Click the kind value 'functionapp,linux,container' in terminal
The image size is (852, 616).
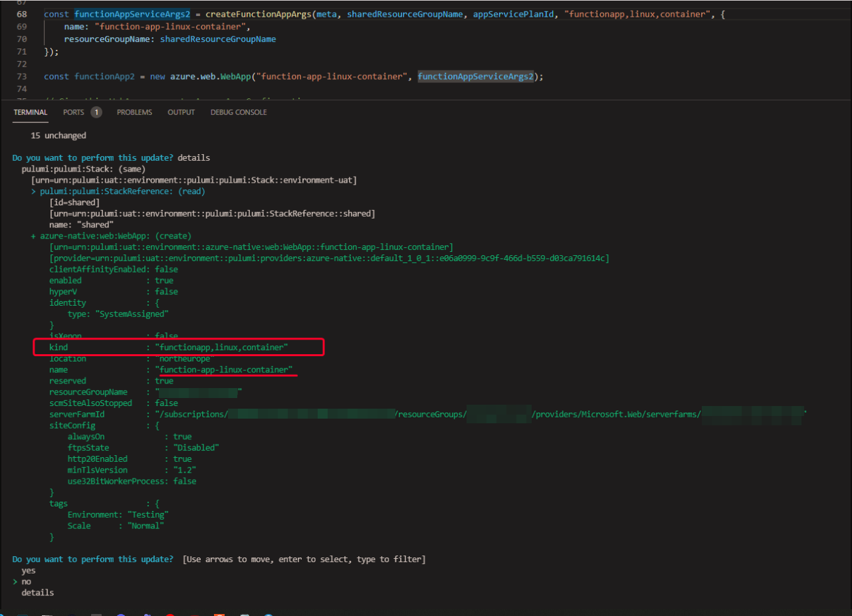pyautogui.click(x=221, y=348)
